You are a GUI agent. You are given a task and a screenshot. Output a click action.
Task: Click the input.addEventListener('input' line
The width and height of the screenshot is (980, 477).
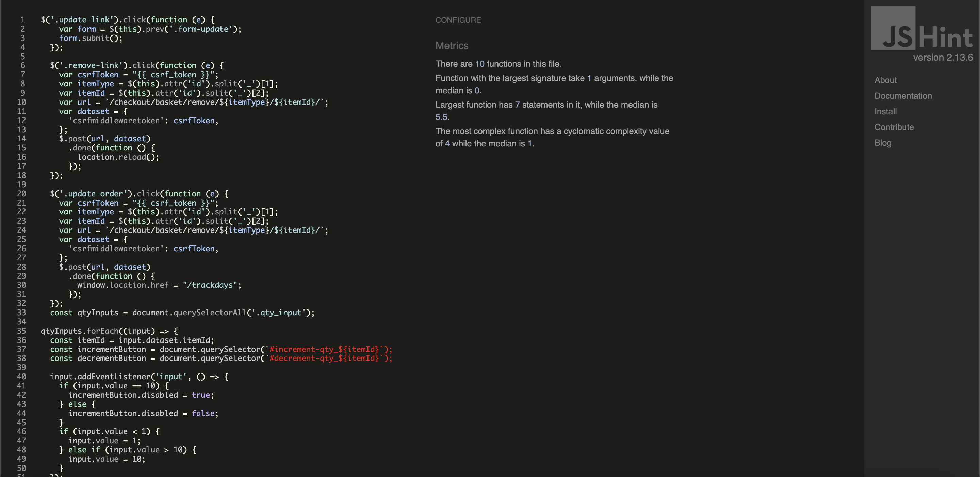pos(139,376)
